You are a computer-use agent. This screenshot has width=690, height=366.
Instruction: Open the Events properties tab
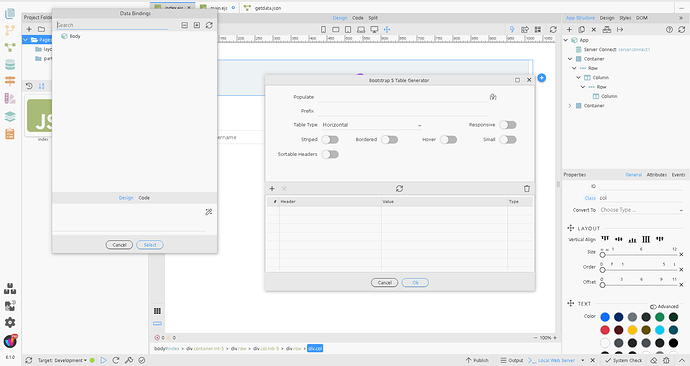678,175
